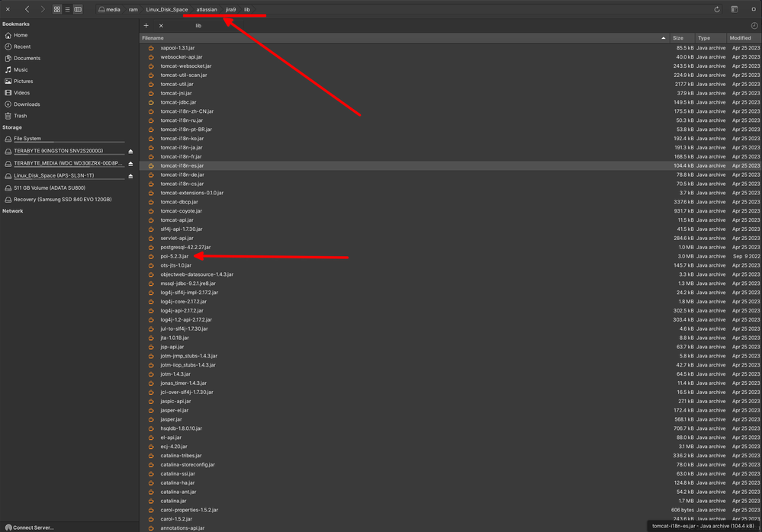The height and width of the screenshot is (532, 762).
Task: Sort by Filename column header
Action: pyautogui.click(x=404, y=38)
